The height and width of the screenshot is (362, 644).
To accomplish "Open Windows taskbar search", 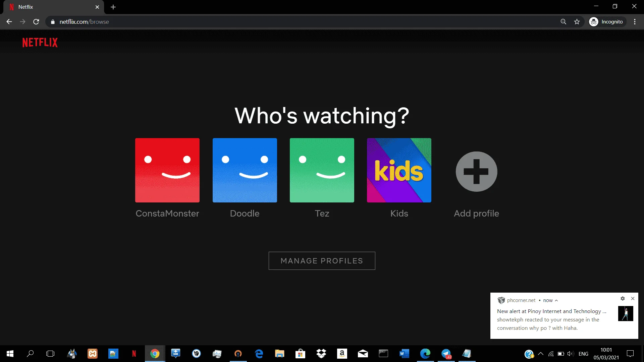I will (x=30, y=354).
